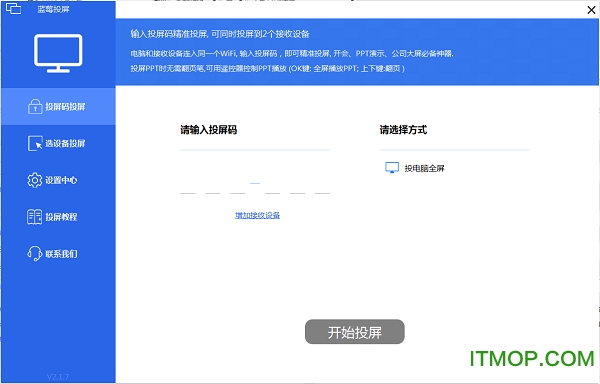The height and width of the screenshot is (384, 600).
Task: Click the 请输入投屏码 heading
Action: click(209, 130)
